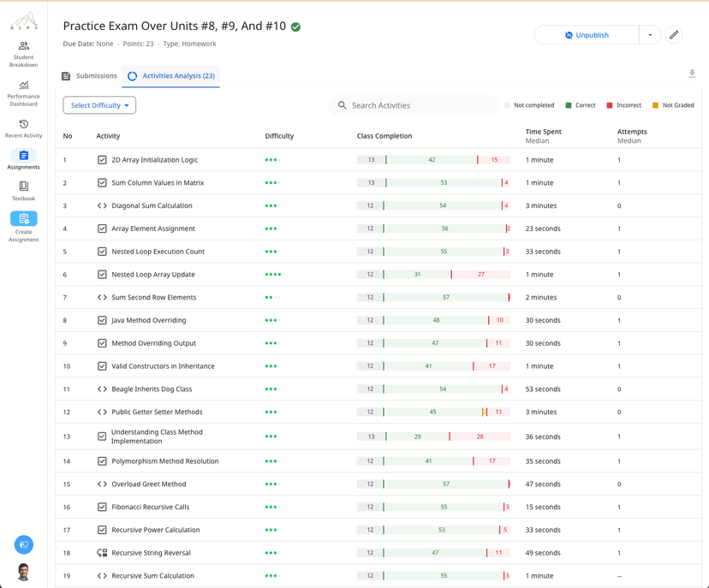Viewport: 709px width, 588px height.
Task: Click the red Incorrect legend swatch
Action: coord(610,105)
